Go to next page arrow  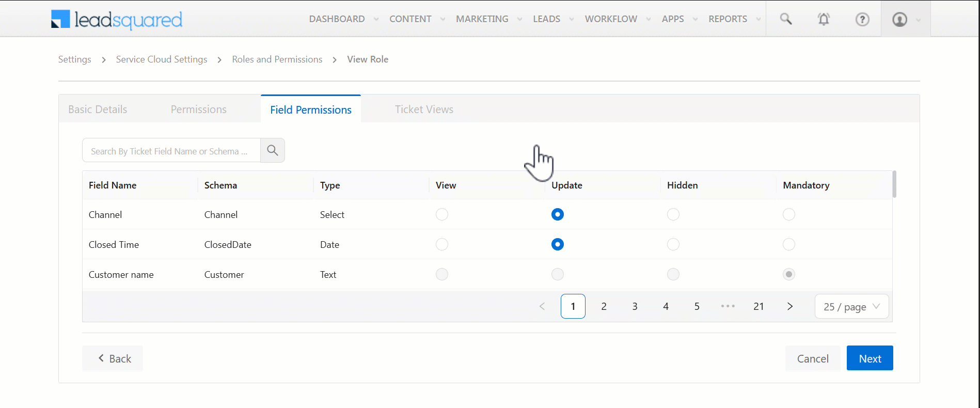point(790,306)
